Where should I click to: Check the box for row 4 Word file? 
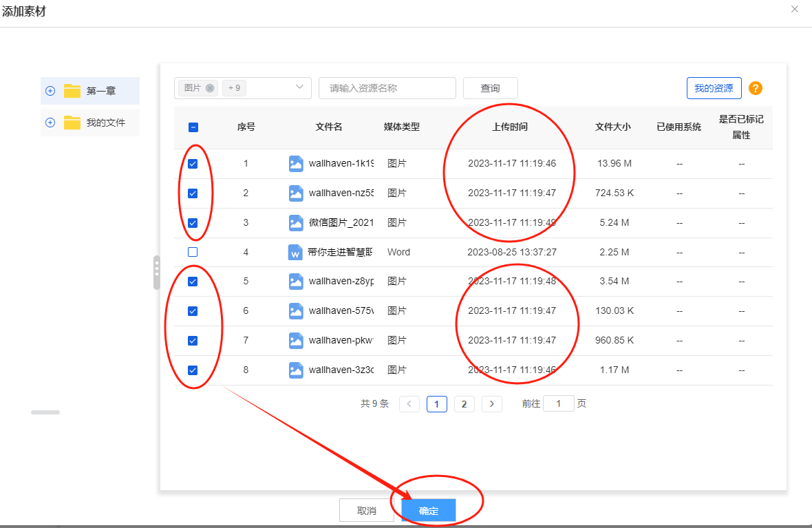(x=193, y=253)
